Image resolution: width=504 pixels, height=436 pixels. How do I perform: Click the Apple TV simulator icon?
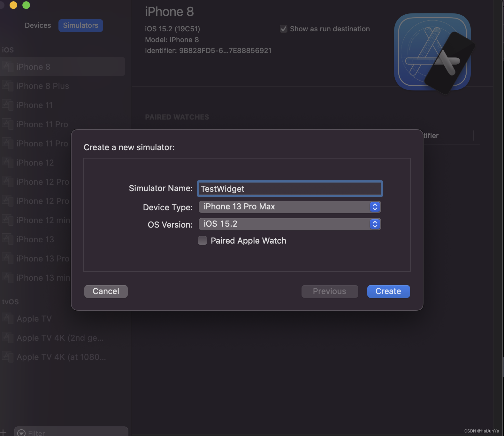coord(8,318)
